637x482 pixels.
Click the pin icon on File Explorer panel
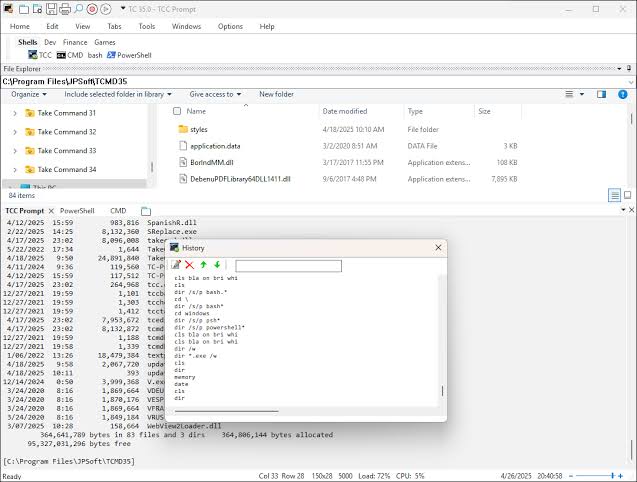(x=629, y=68)
